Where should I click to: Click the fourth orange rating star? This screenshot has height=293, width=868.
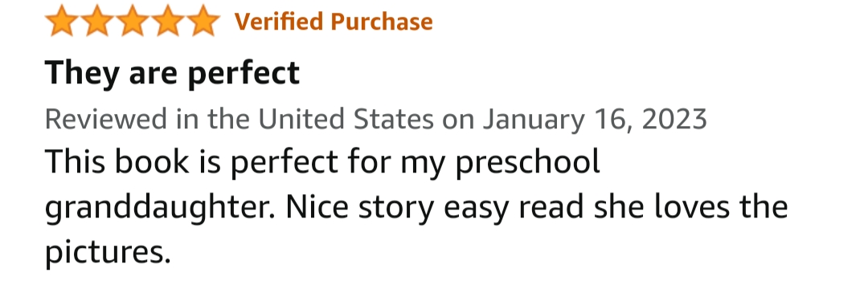168,21
